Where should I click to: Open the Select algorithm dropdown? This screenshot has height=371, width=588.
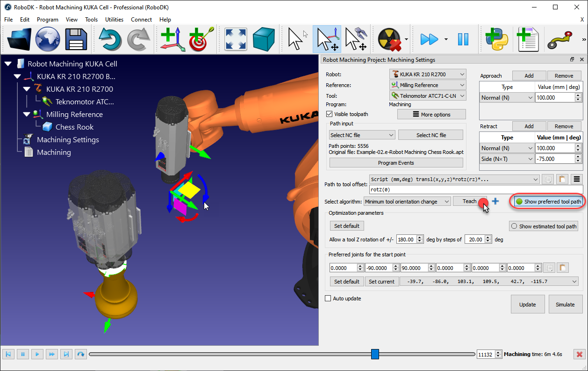[x=407, y=201]
